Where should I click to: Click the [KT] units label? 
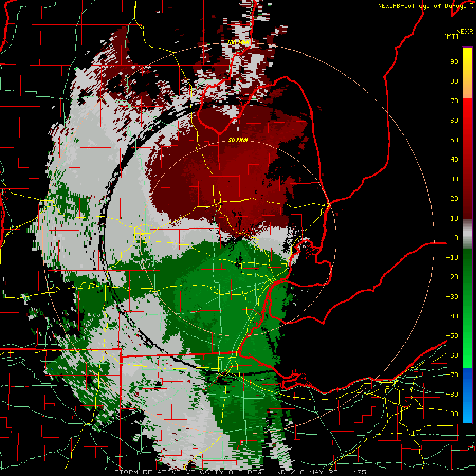click(x=452, y=36)
